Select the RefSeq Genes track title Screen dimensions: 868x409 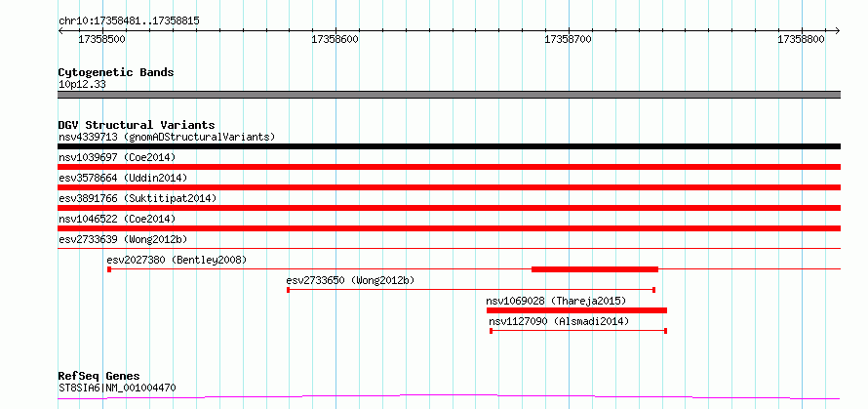(99, 377)
